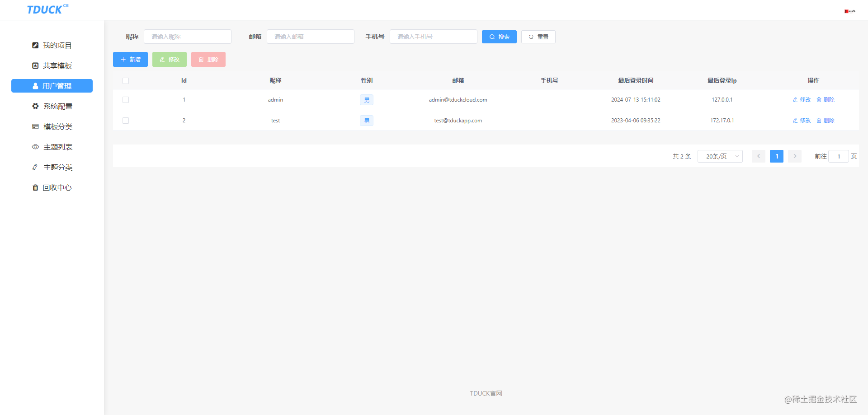Screen dimensions: 868x415
Task: Focus the 手机号 search input
Action: [x=434, y=37]
